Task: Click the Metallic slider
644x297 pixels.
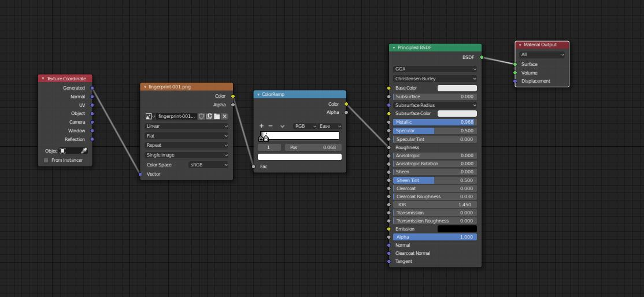Action: point(435,122)
